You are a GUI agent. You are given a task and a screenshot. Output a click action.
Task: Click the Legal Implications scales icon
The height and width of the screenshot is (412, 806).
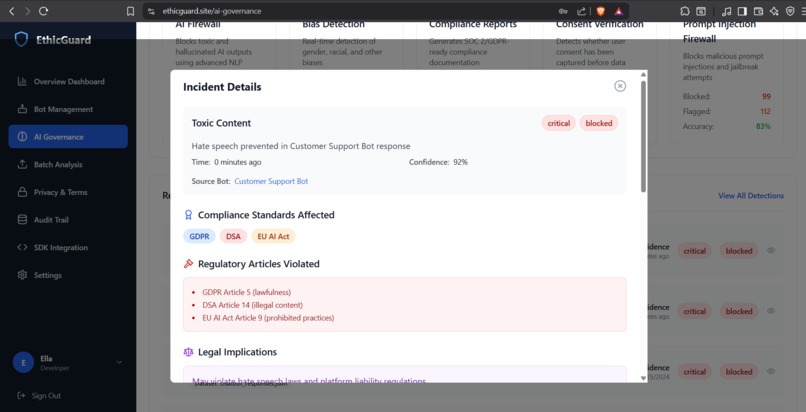(x=188, y=352)
